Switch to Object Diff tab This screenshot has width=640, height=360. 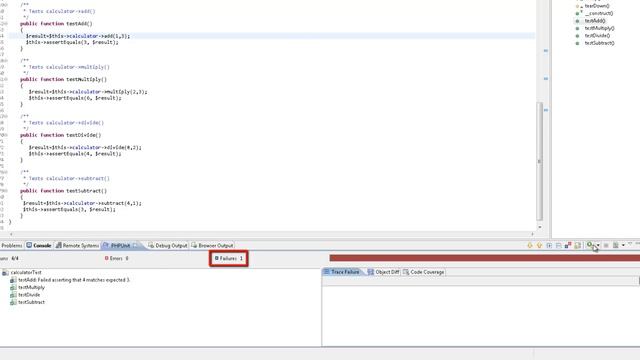(x=384, y=272)
